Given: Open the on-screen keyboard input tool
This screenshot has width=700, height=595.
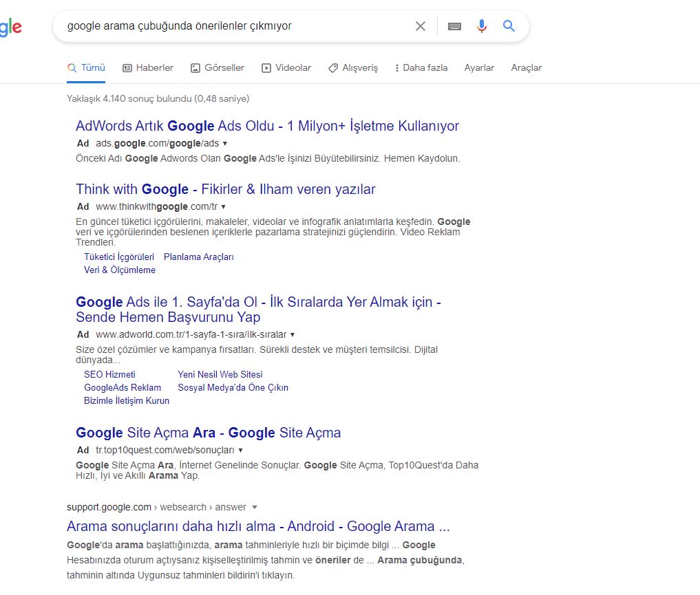Looking at the screenshot, I should [454, 26].
